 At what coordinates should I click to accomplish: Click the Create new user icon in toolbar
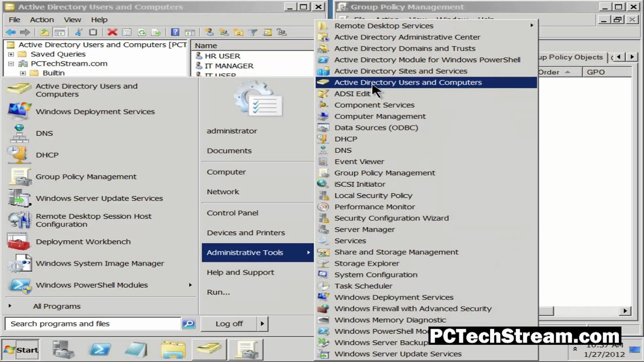click(x=209, y=32)
